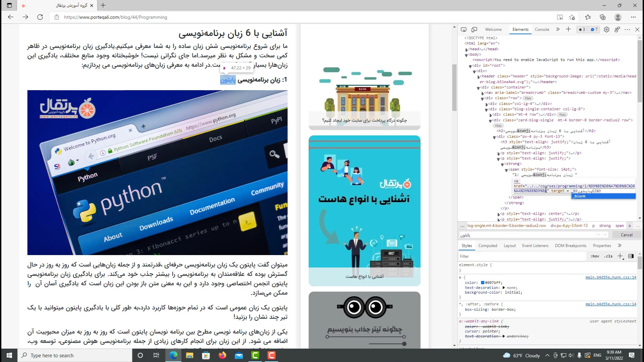Toggle computed styles sidebar

631,256
